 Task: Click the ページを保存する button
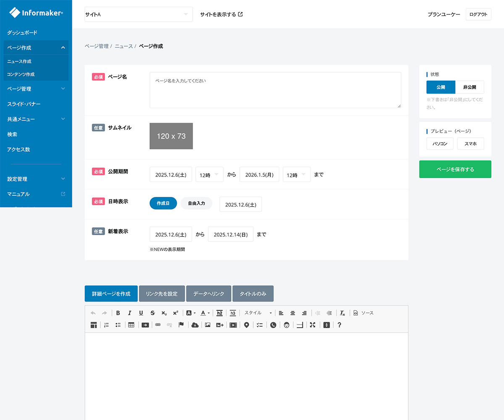455,169
